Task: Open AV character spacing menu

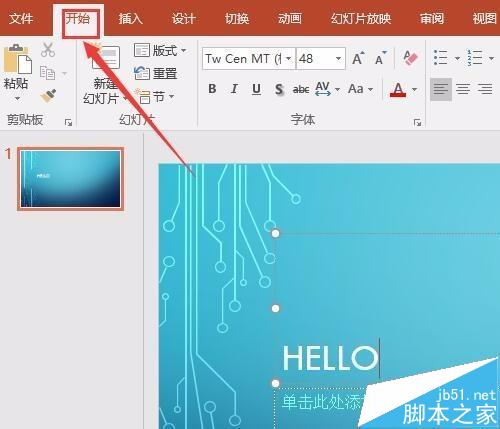Action: coord(327,89)
